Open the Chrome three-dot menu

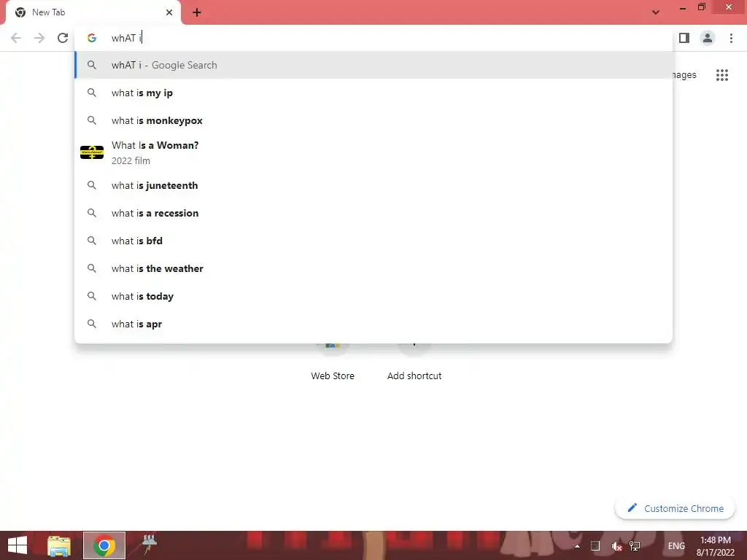point(731,38)
